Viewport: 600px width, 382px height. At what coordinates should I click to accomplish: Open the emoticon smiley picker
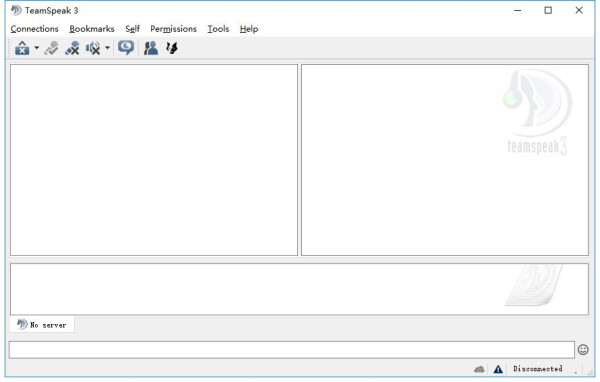(x=583, y=349)
